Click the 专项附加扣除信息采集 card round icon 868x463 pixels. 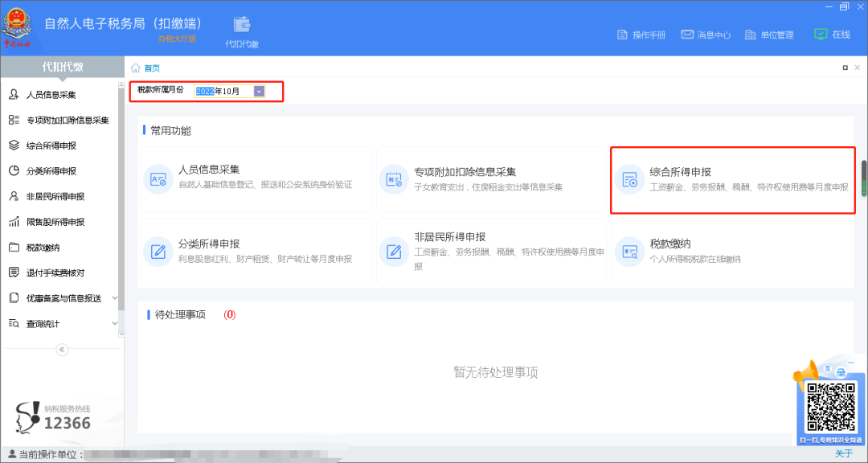coord(394,179)
